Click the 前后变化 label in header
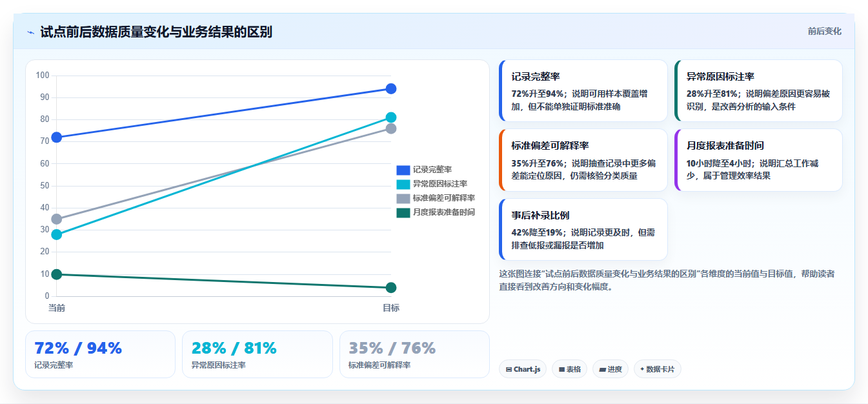Viewport: 868px width, 404px height. pos(824,31)
